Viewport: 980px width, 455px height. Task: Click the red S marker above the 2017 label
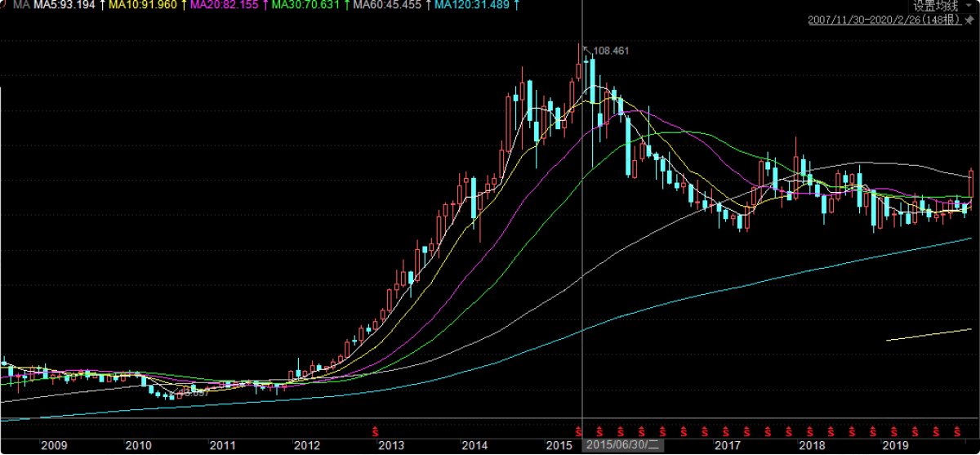point(725,430)
